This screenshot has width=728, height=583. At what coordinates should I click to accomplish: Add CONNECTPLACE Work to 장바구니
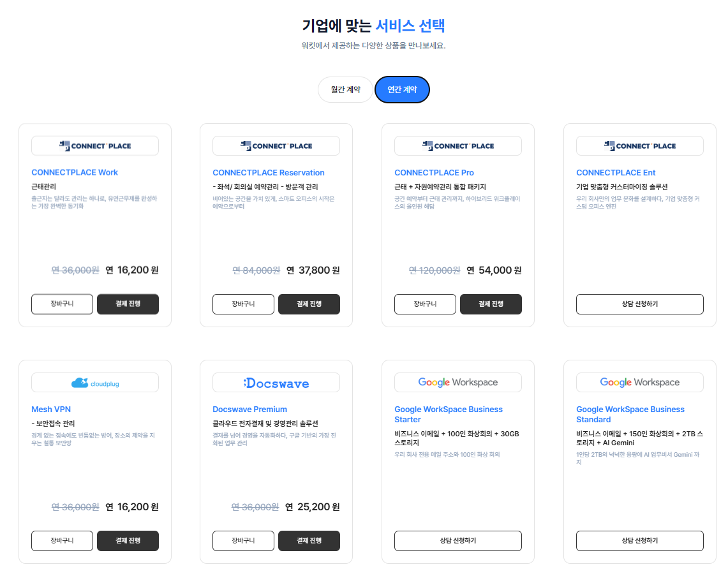(63, 304)
